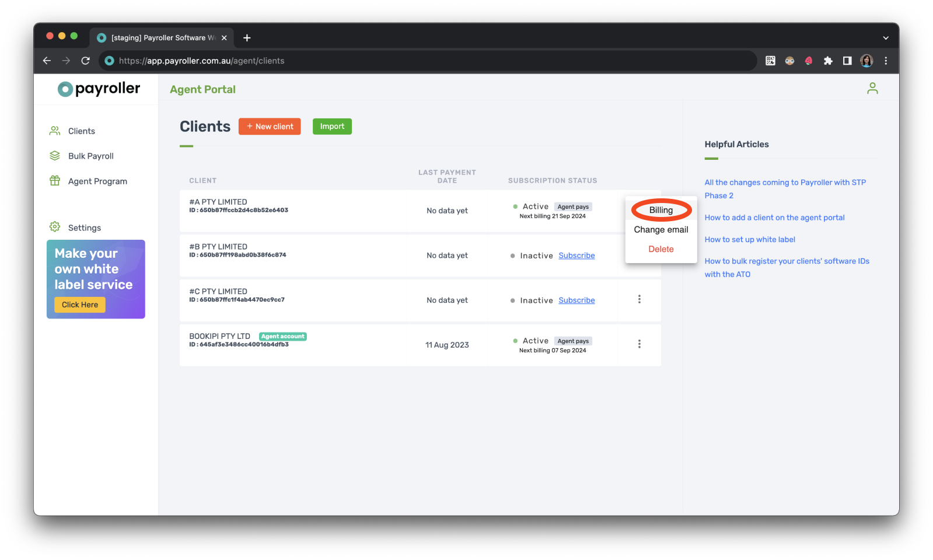933x560 pixels.
Task: Click the New client button
Action: click(270, 127)
